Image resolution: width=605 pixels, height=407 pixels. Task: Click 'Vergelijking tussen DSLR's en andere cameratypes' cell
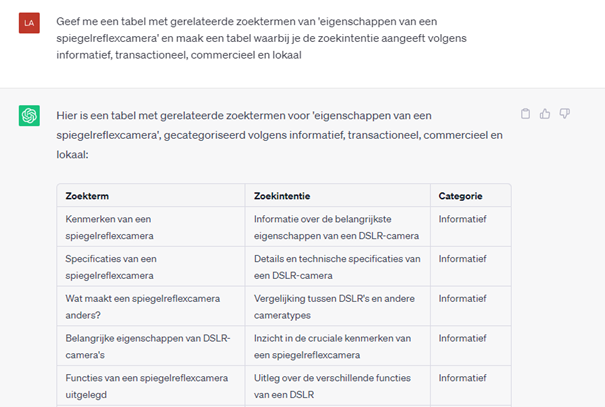tap(336, 305)
